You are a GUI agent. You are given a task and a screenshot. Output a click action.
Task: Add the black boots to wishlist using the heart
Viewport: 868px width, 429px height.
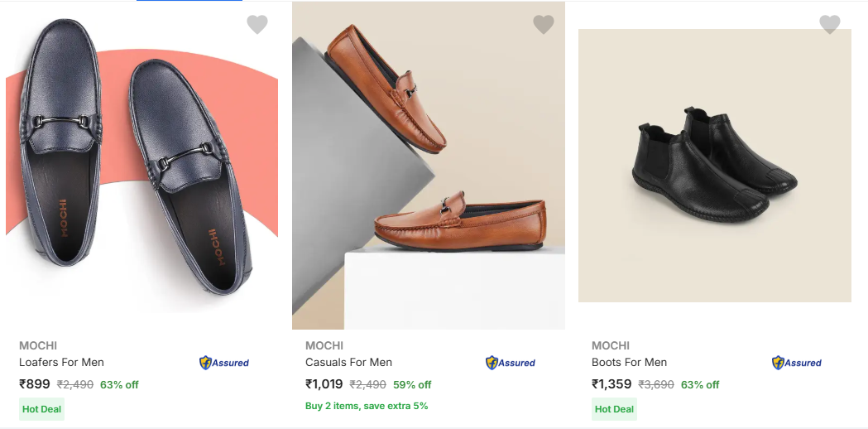tap(830, 25)
